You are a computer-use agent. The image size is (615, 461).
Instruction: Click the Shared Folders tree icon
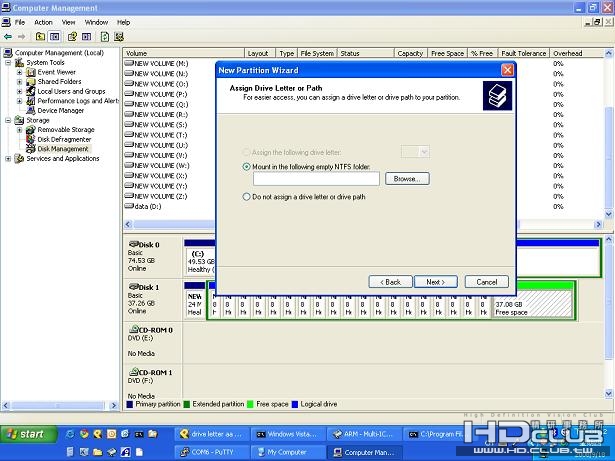31,82
